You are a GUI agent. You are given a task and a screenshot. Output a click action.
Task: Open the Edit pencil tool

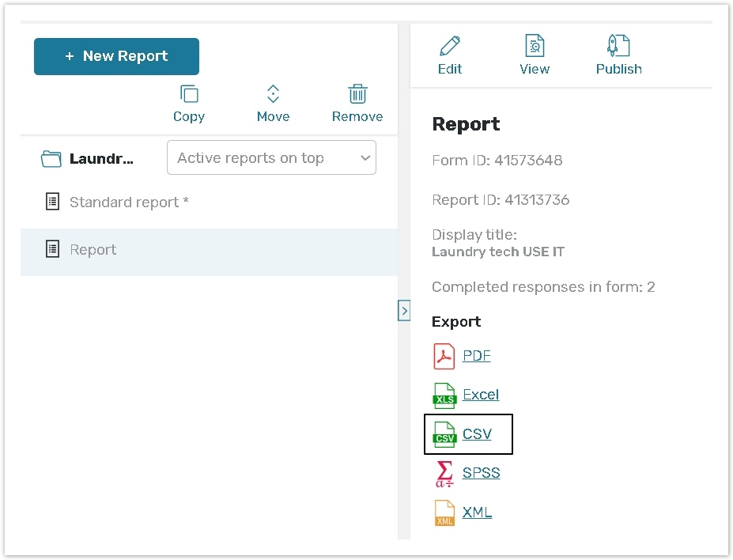(450, 47)
